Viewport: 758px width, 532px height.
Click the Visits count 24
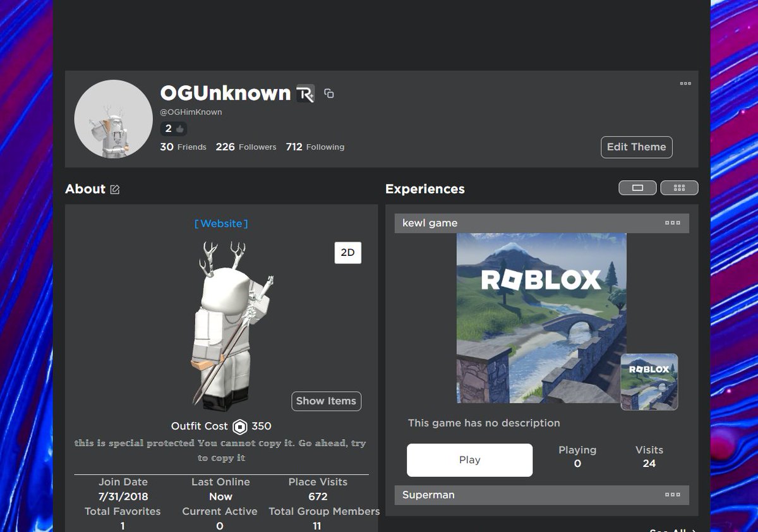(x=649, y=464)
